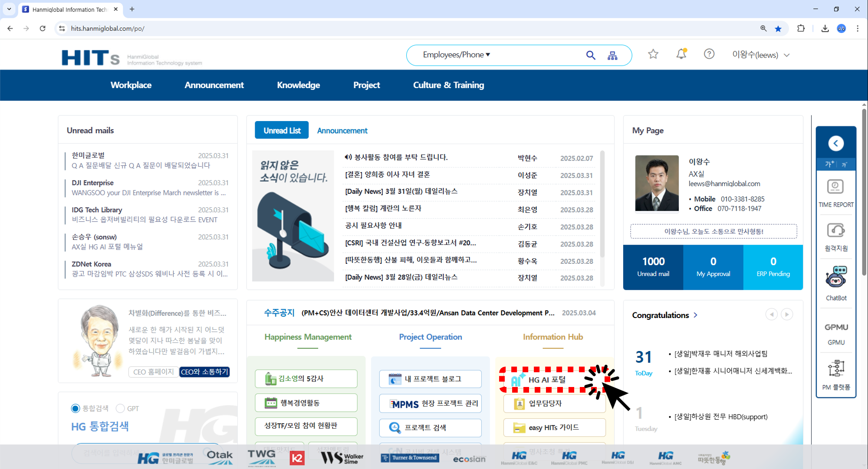Increase font size with 가+ button
Image resolution: width=868 pixels, height=469 pixels.
tap(829, 164)
